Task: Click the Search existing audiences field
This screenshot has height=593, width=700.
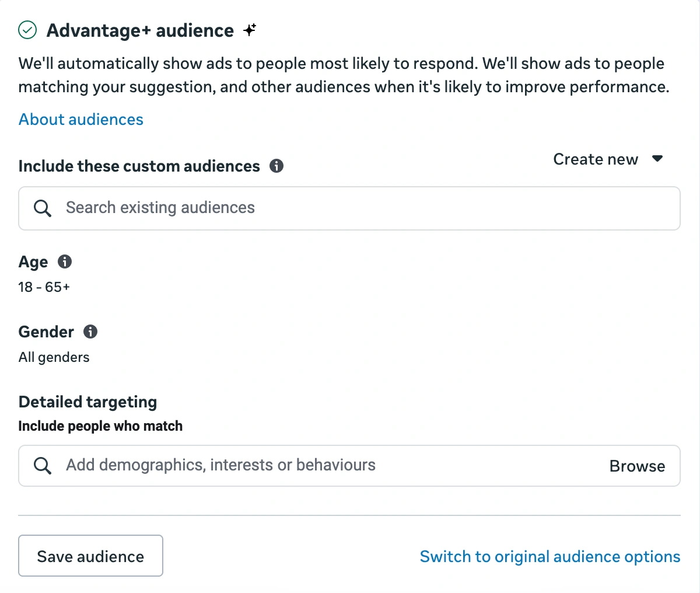Action: (x=233, y=208)
